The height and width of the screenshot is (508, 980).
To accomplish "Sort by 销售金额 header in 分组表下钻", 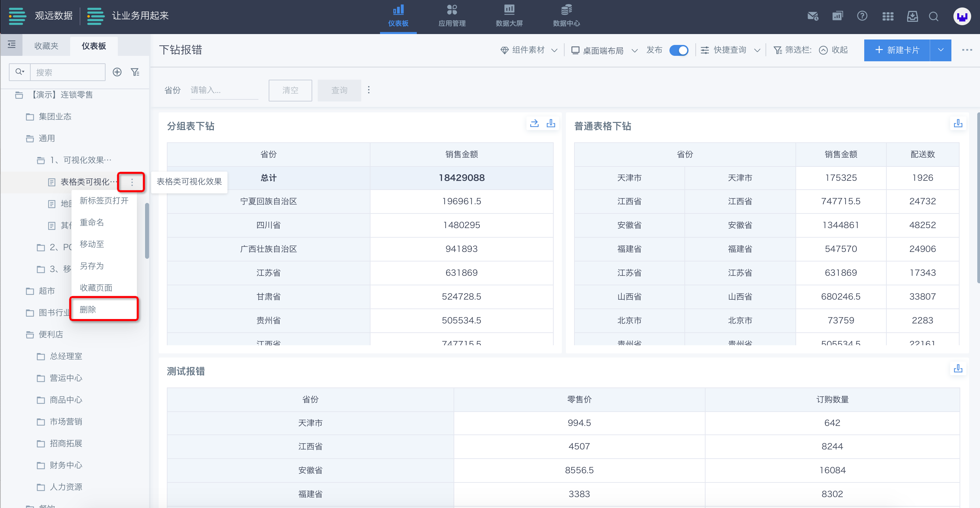I will pyautogui.click(x=461, y=154).
